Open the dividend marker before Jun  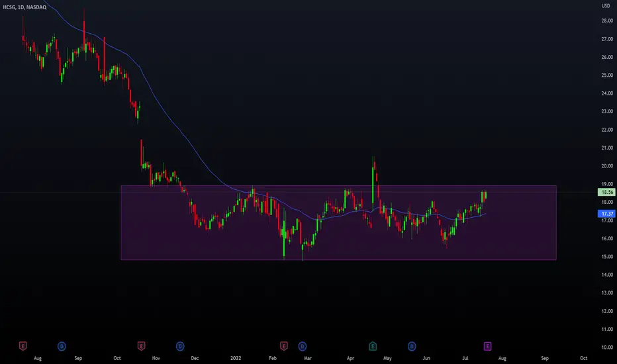click(x=412, y=346)
